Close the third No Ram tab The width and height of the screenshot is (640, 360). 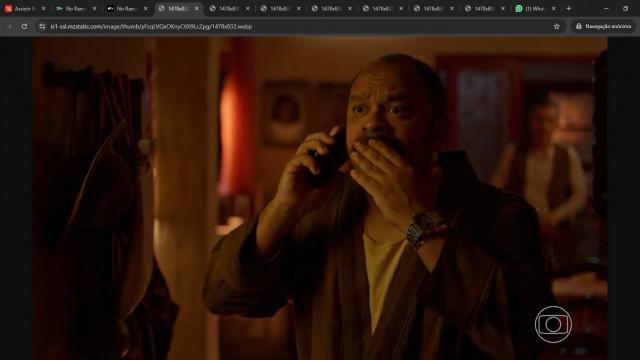(146, 9)
